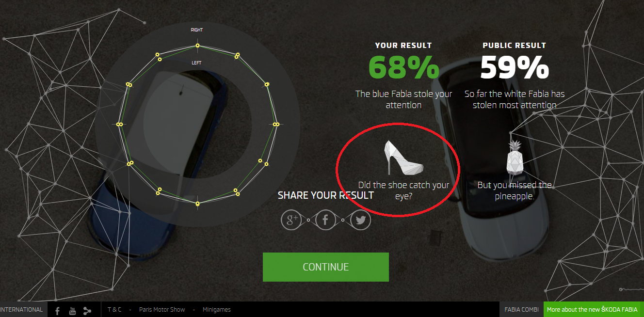The width and height of the screenshot is (644, 317).
Task: Open More about the new ŠKODA FABIA
Action: [592, 309]
